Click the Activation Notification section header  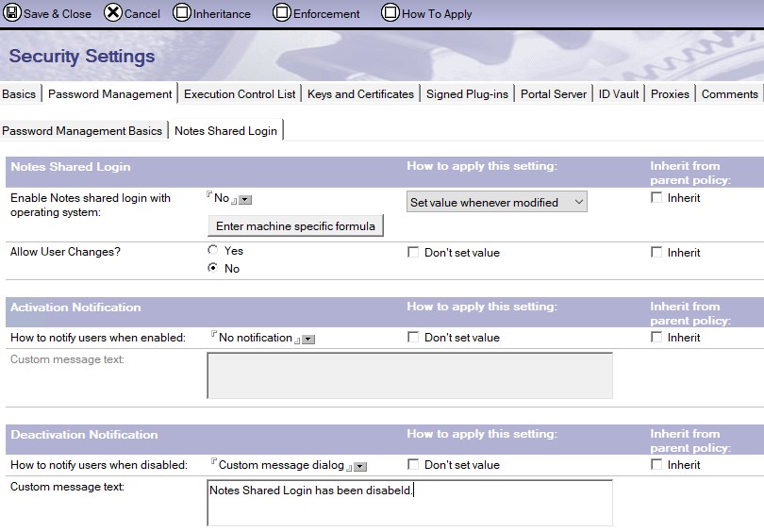point(75,308)
